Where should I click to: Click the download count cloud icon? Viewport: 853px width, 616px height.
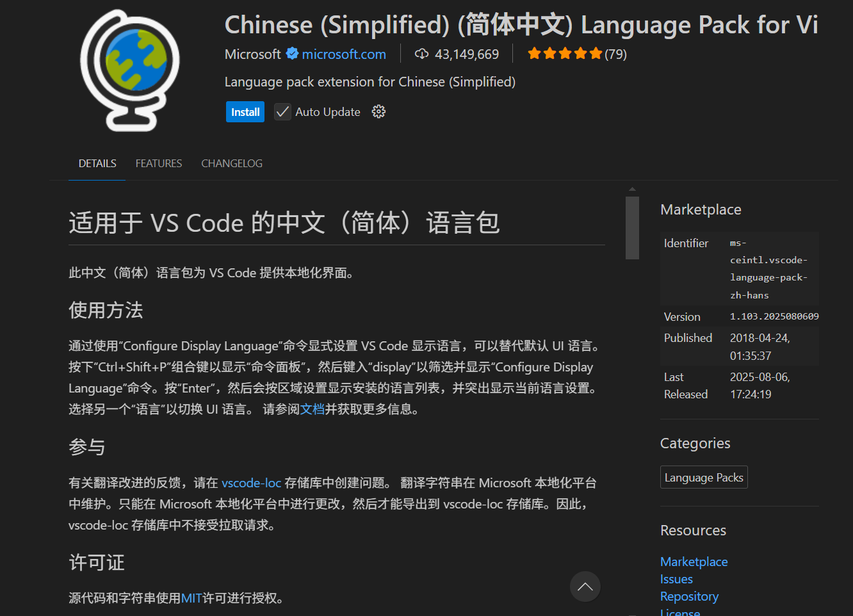(421, 54)
